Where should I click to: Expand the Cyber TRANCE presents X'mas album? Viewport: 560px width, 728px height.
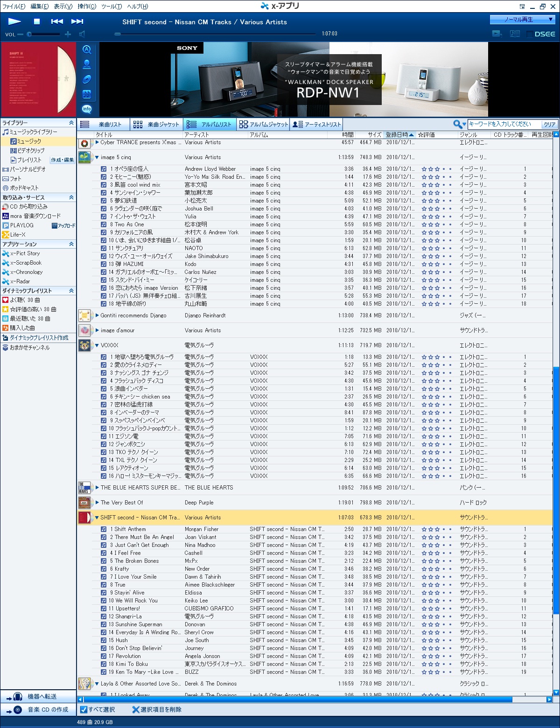[97, 142]
